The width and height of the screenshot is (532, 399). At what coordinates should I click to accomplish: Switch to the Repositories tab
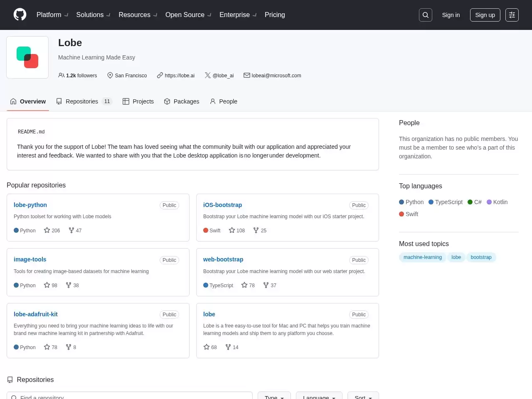(84, 101)
